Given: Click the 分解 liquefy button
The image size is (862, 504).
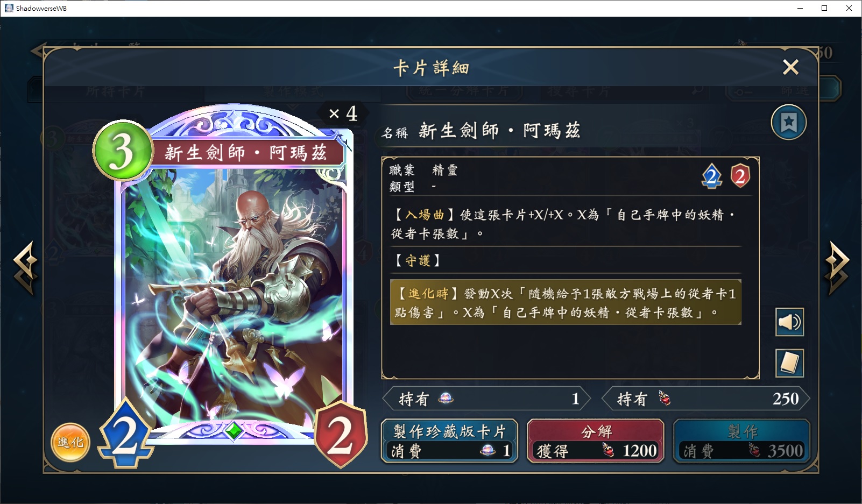Looking at the screenshot, I should (x=596, y=441).
